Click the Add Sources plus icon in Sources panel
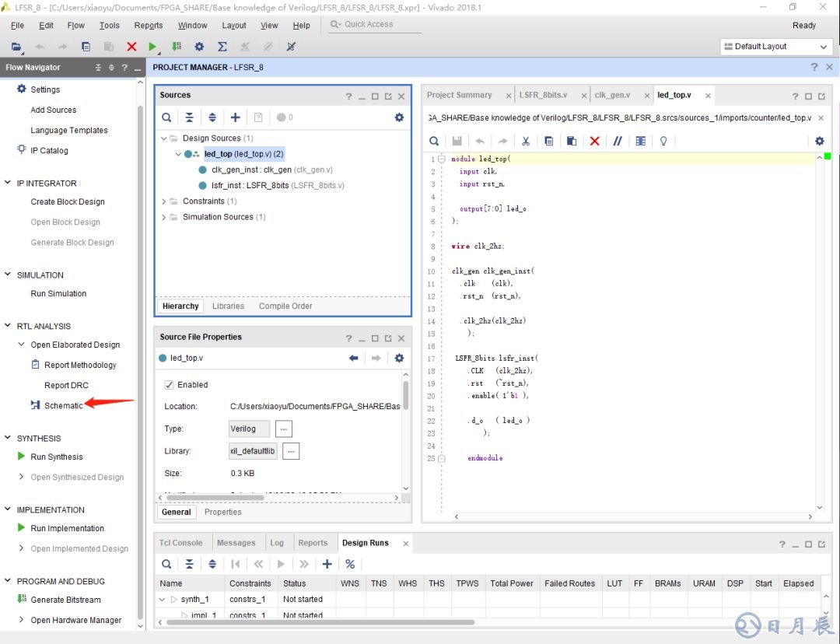The width and height of the screenshot is (840, 644). coord(235,117)
